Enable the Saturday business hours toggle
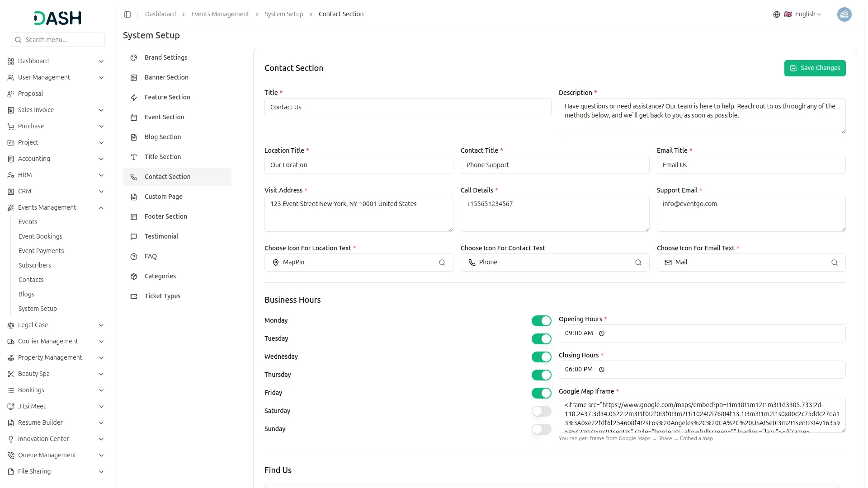Viewport: 868px width, 488px height. [x=541, y=411]
